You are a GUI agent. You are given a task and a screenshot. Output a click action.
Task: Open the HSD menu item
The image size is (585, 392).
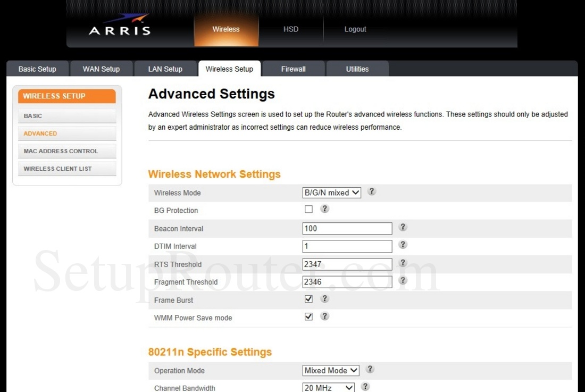[291, 29]
